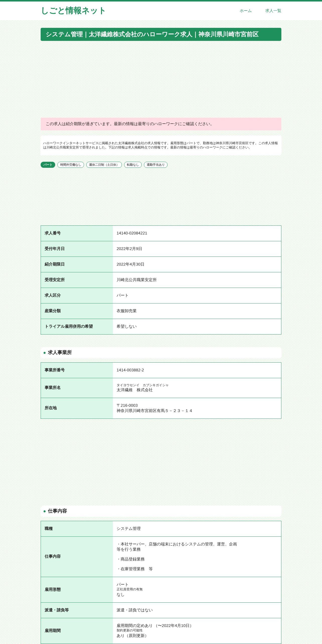Open the 求人一覧 navigation link
322x644 pixels.
(273, 11)
